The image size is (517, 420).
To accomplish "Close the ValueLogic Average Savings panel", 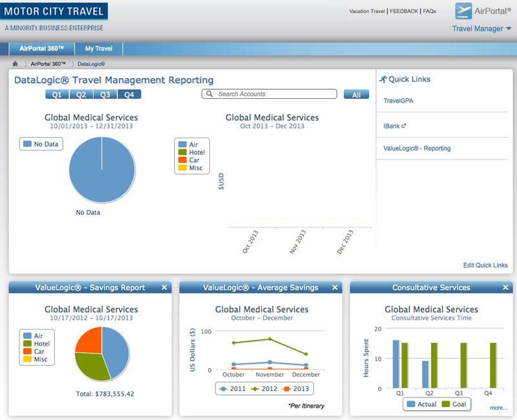I will pos(335,288).
